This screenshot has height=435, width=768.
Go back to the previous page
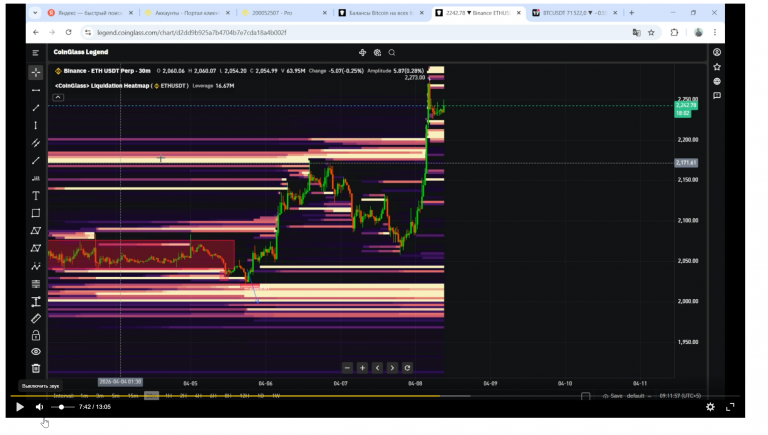pyautogui.click(x=36, y=32)
